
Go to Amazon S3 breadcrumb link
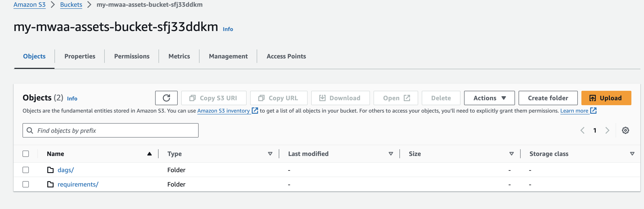click(x=29, y=5)
